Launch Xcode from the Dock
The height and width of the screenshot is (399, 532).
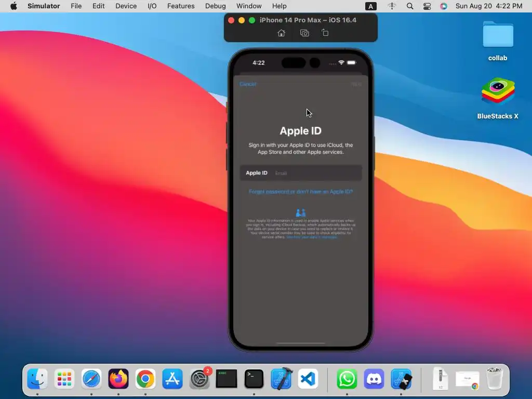click(x=281, y=379)
